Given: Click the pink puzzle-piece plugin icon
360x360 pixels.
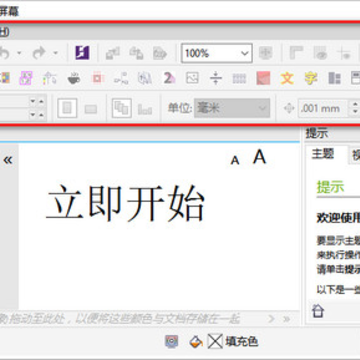Looking at the screenshot, I should tap(26, 78).
